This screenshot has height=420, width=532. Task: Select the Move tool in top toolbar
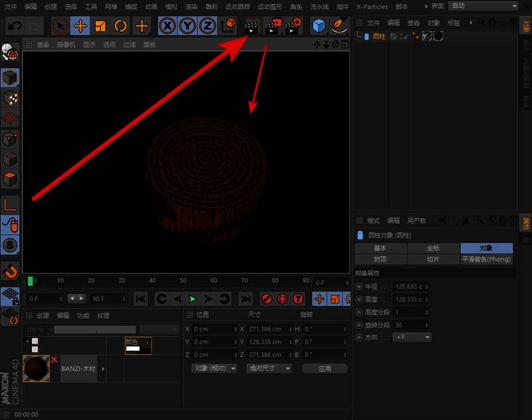tap(80, 26)
